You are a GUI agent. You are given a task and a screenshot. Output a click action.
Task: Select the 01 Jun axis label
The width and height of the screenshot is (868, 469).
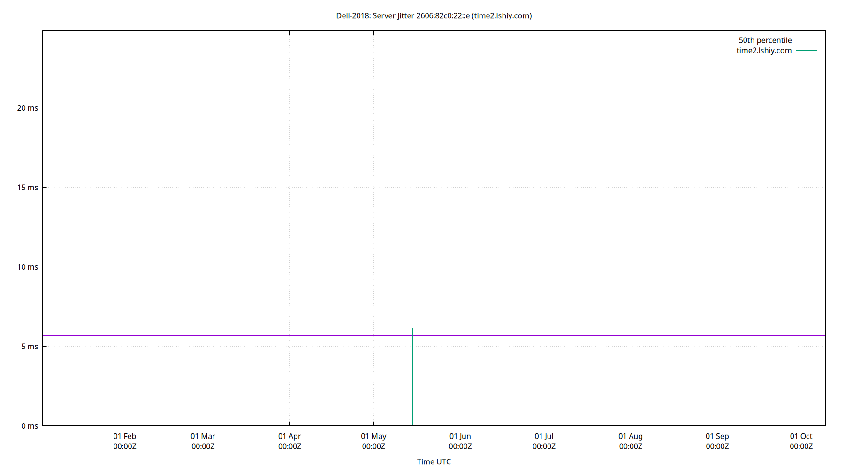[460, 436]
